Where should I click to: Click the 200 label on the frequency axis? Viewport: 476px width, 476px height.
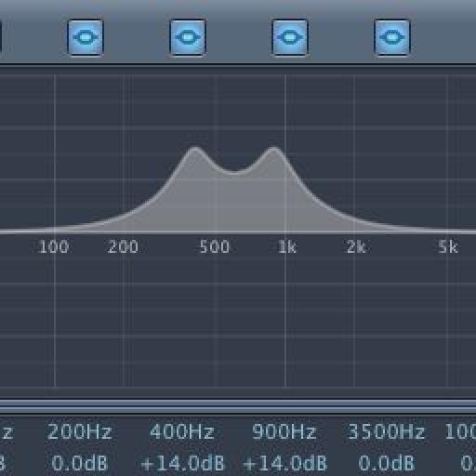tap(123, 247)
